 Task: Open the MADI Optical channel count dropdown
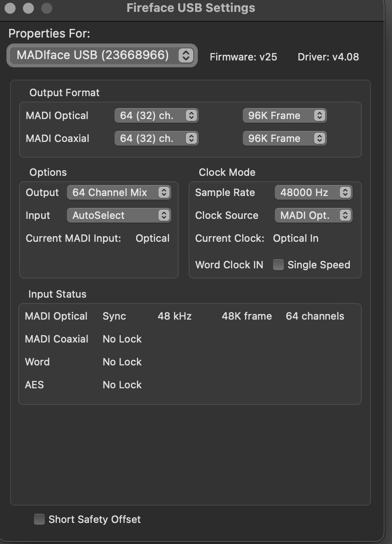pos(157,115)
